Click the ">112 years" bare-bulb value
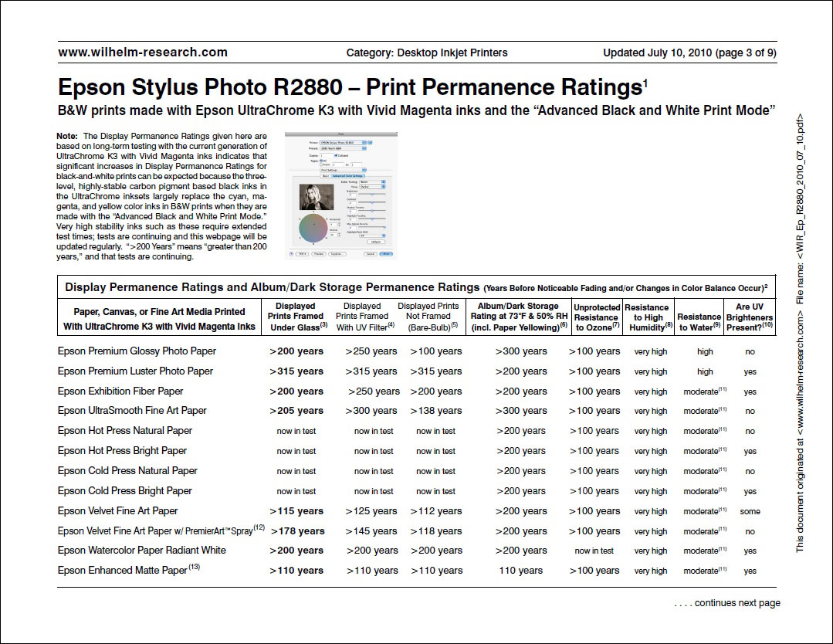 pos(436,511)
